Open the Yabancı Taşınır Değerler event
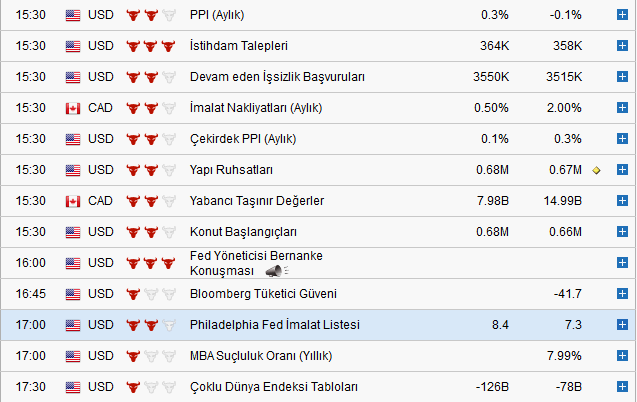 click(256, 201)
